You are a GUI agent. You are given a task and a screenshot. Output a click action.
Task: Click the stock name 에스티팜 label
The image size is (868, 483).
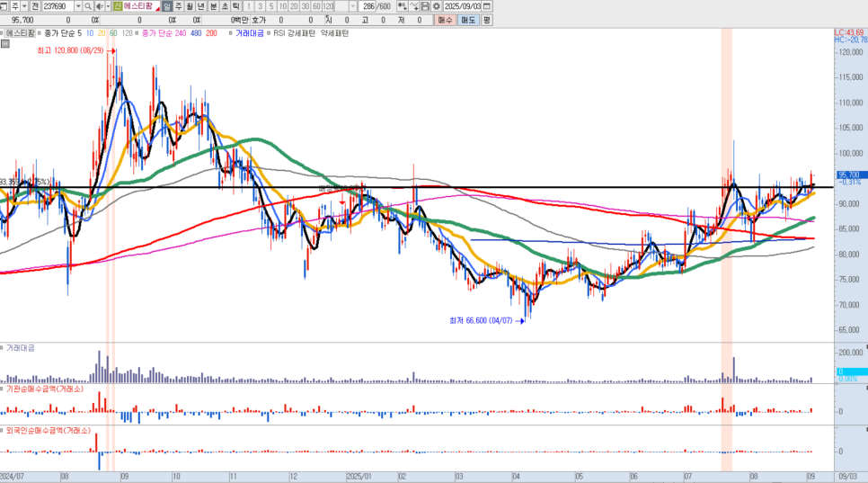point(137,6)
